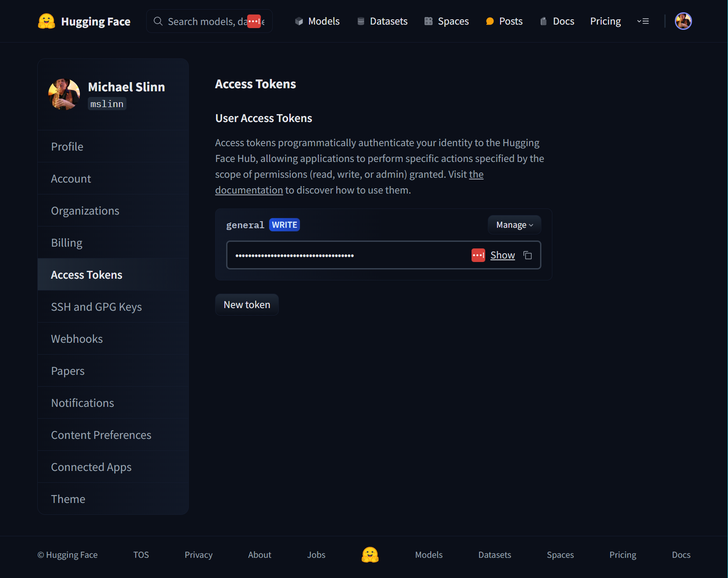728x578 pixels.
Task: Go to Spaces in the top navigation
Action: click(x=447, y=22)
